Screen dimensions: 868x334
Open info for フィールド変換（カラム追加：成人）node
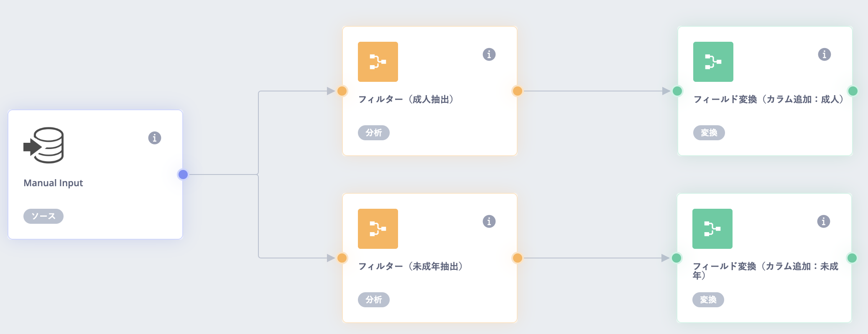coord(825,54)
